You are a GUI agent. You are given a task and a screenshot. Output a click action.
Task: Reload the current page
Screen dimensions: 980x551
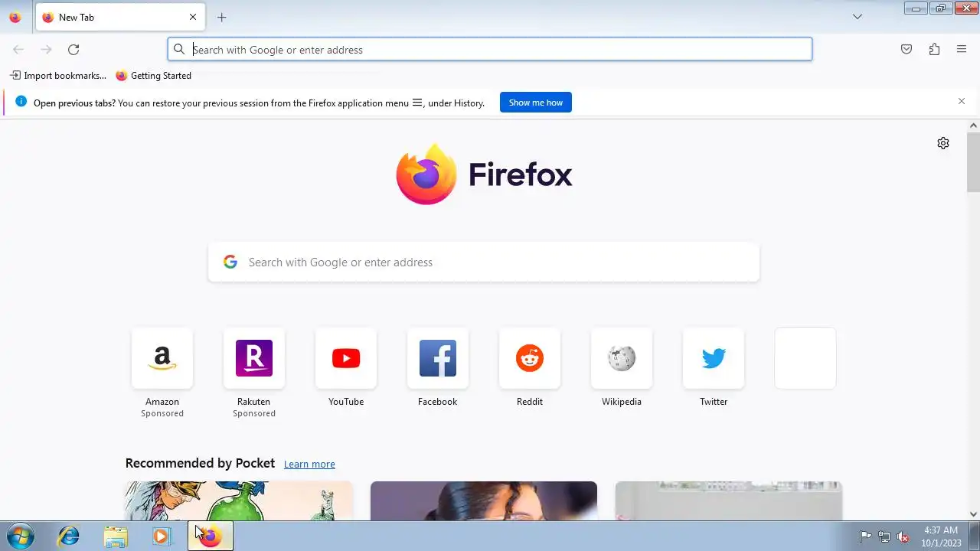(x=73, y=50)
